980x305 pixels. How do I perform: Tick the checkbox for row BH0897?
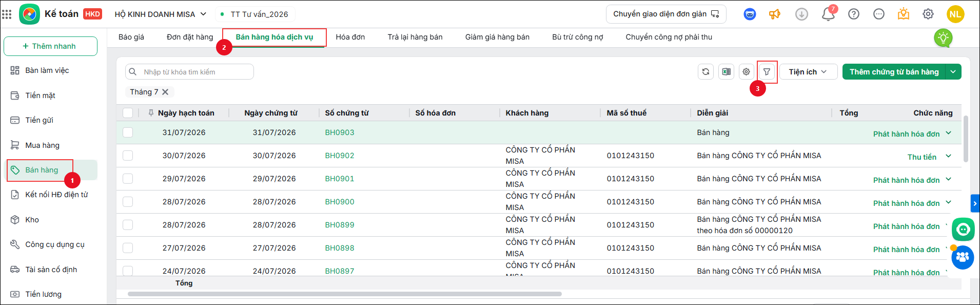point(128,271)
